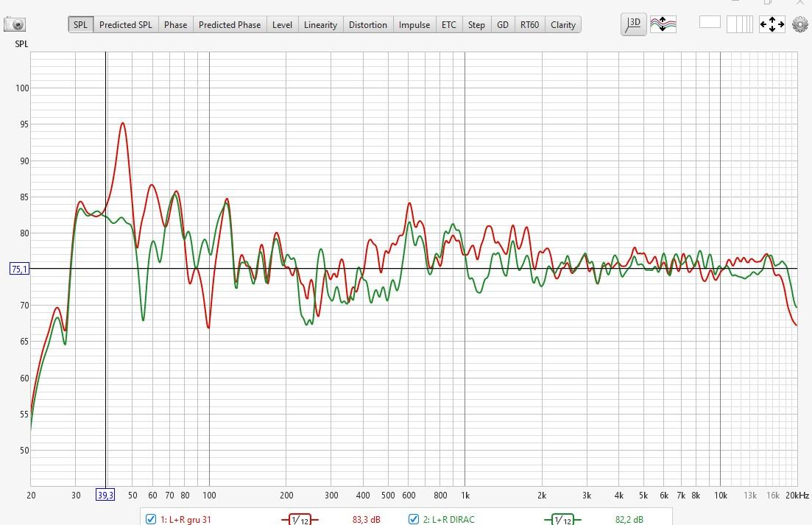Viewport: 812px width, 525px height.
Task: Go to the RT60 tab
Action: point(529,24)
